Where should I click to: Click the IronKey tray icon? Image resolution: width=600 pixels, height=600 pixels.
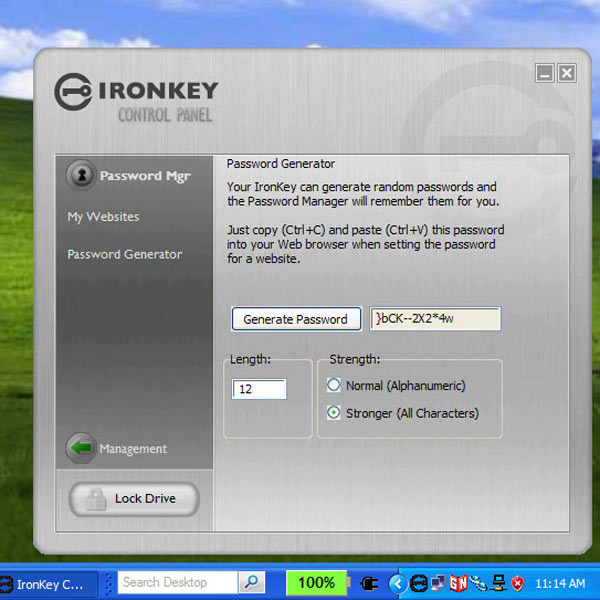[419, 584]
